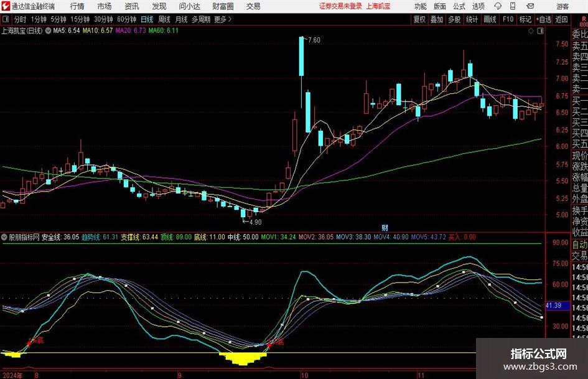588x379 pixels.
Task: Toggle the right info panel icon
Action: tap(540, 31)
